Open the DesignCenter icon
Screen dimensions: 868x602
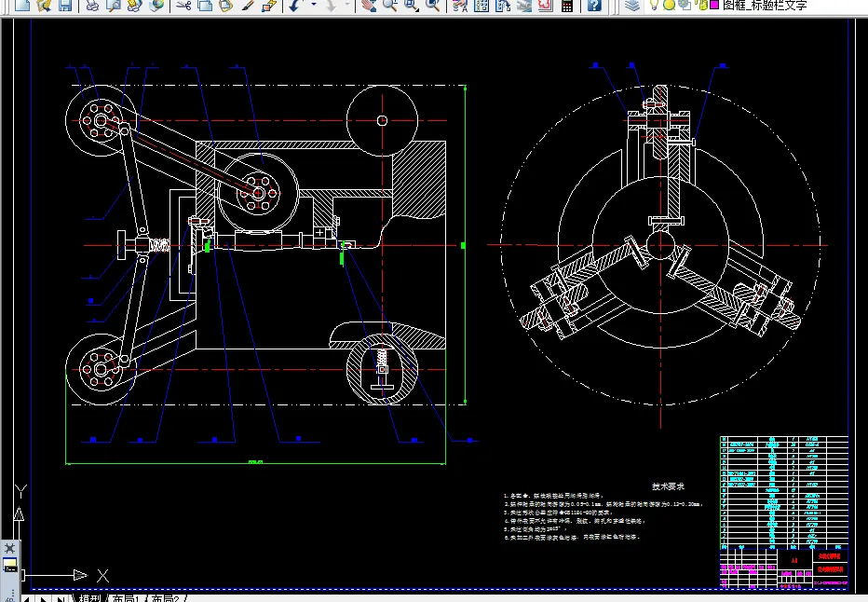tap(481, 5)
